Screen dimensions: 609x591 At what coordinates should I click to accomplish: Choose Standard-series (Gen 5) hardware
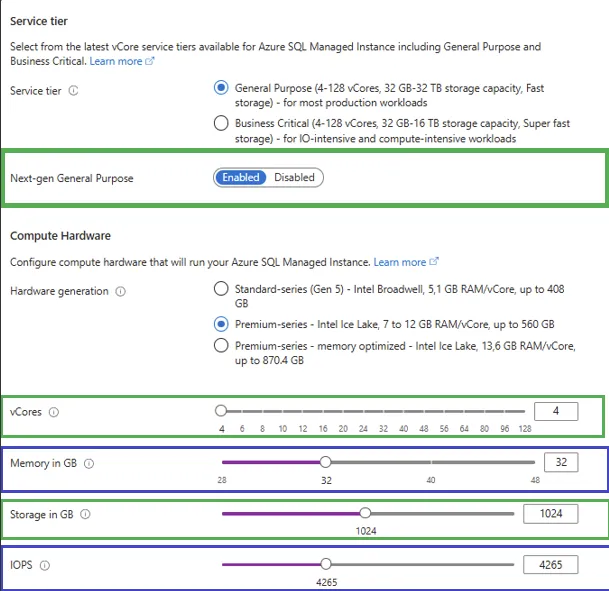[221, 289]
